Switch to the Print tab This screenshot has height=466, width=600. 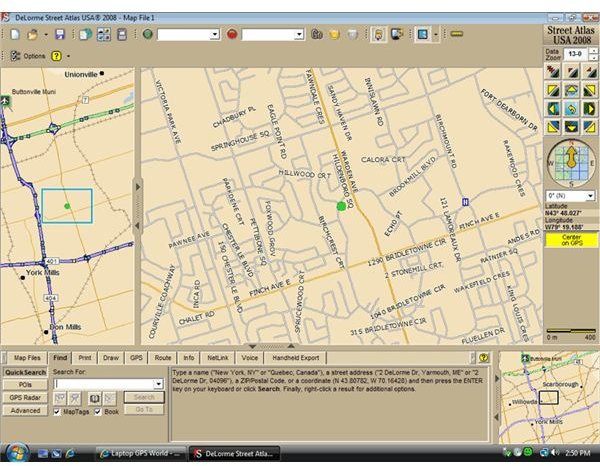click(x=85, y=358)
